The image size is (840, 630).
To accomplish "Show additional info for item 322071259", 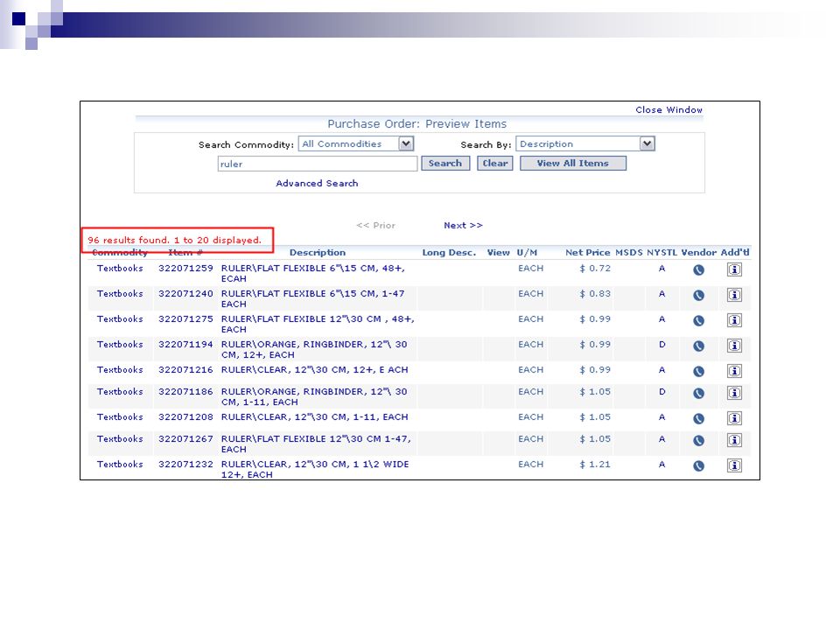I will (x=734, y=269).
